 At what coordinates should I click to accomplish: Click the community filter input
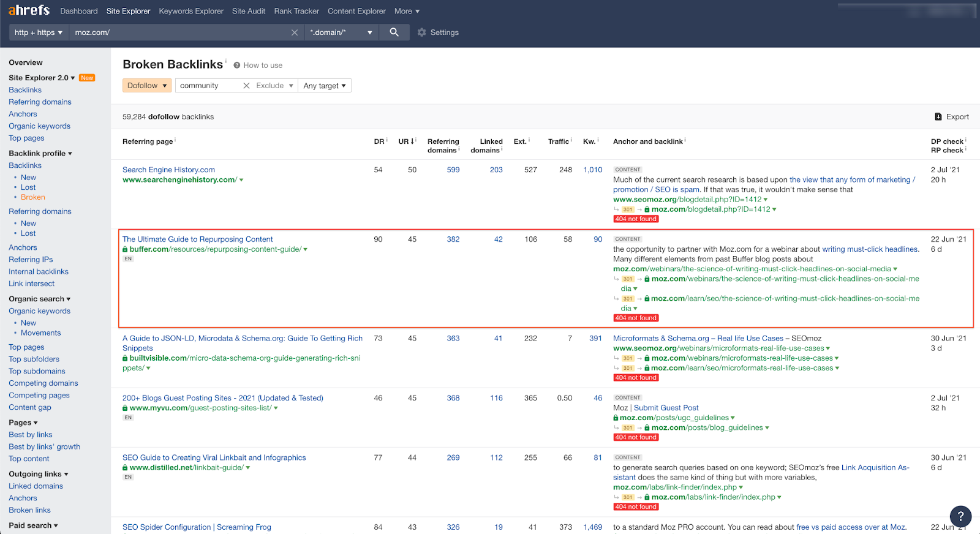[208, 86]
